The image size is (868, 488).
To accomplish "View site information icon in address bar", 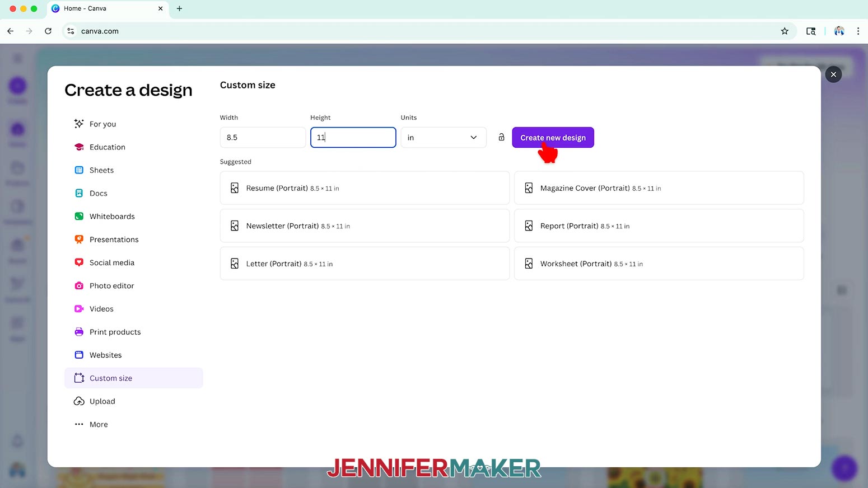I will (x=71, y=31).
